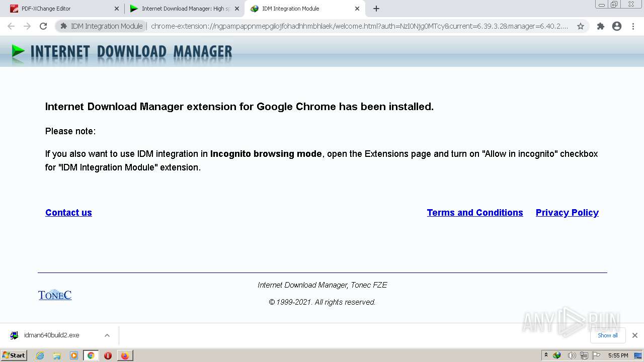This screenshot has width=644, height=362.
Task: Click the Tonec logo
Action: tap(55, 295)
